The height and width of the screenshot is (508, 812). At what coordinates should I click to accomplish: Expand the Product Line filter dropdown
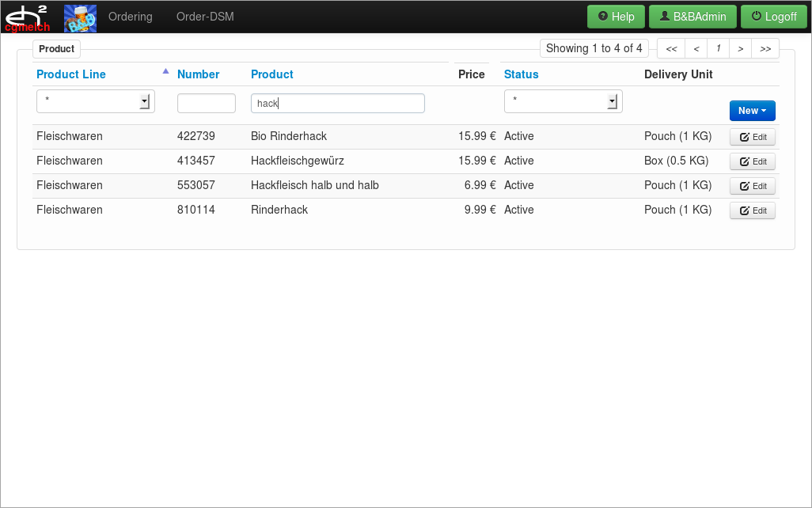tap(144, 101)
